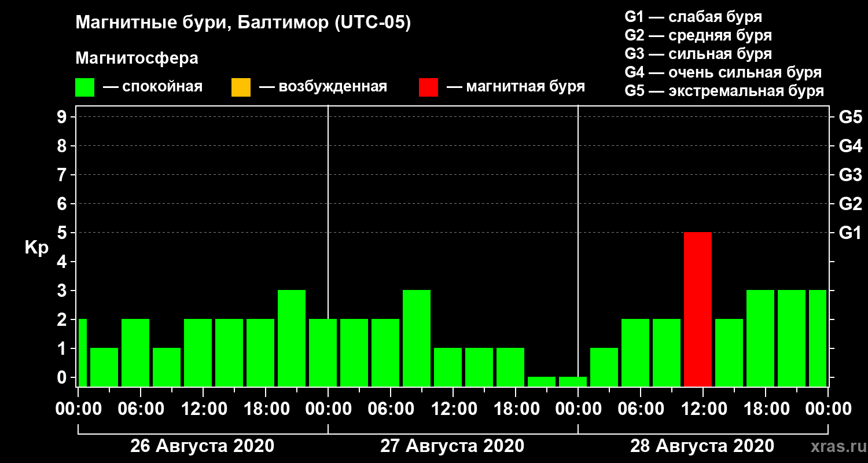Screen dimensions: 868x463
Task: Click the green 'спокойная' legend swatch
Action: pos(84,87)
